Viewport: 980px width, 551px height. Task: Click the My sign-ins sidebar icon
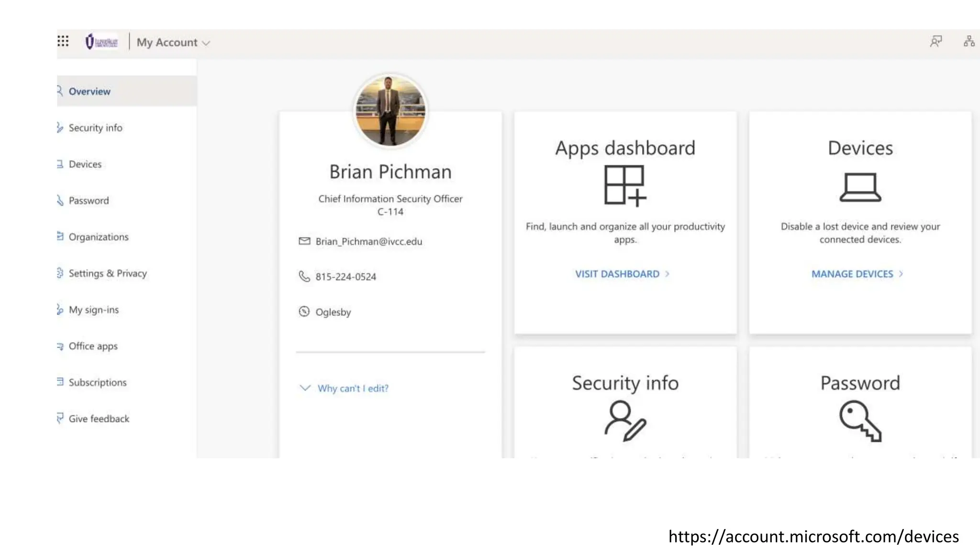click(x=60, y=309)
